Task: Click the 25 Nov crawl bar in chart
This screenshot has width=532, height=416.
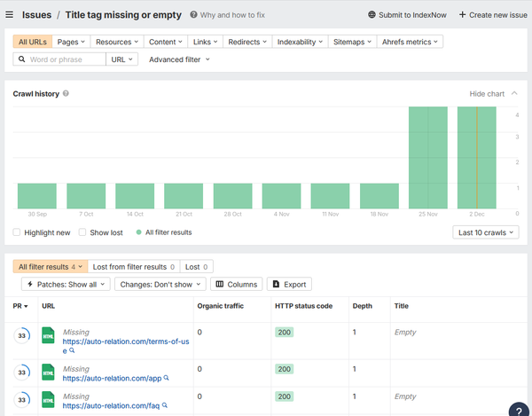Action: tap(428, 158)
